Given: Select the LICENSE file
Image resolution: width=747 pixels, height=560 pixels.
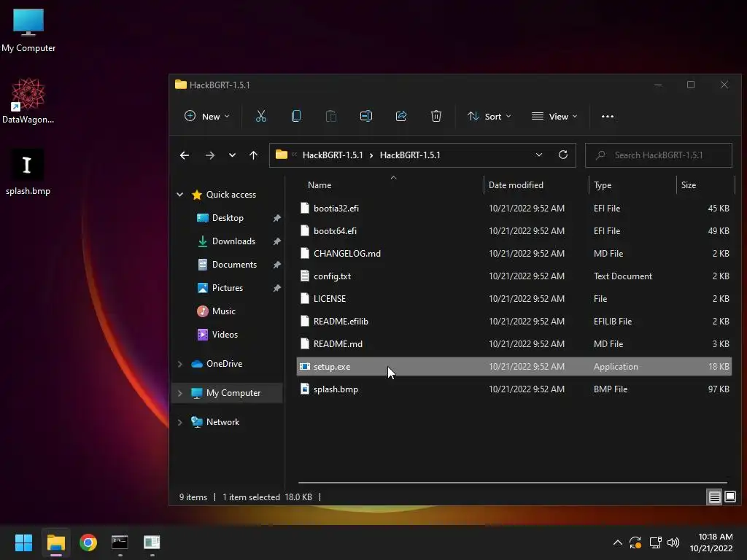Looking at the screenshot, I should pyautogui.click(x=514, y=298).
